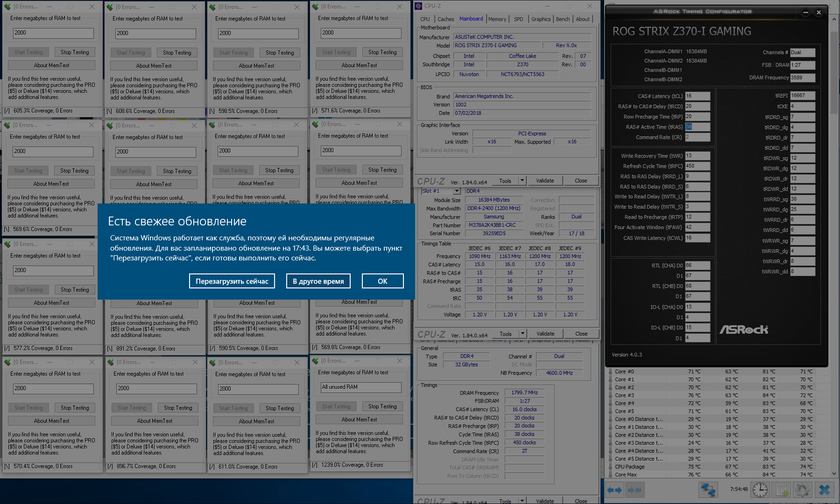
Task: Minimize the ASRock Timing Configurator window
Action: tap(805, 13)
